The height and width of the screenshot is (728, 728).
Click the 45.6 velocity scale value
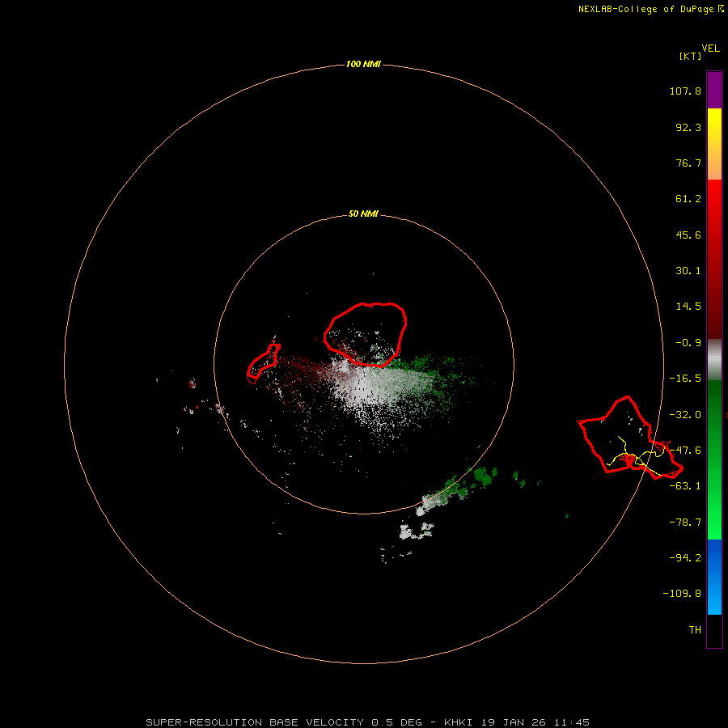[x=688, y=235]
